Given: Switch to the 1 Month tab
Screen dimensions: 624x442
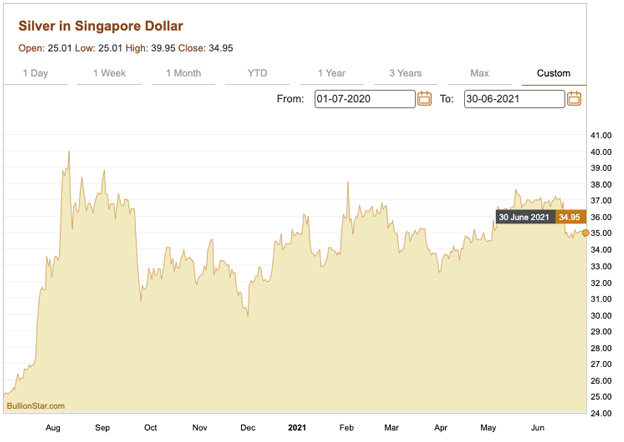Looking at the screenshot, I should point(183,73).
